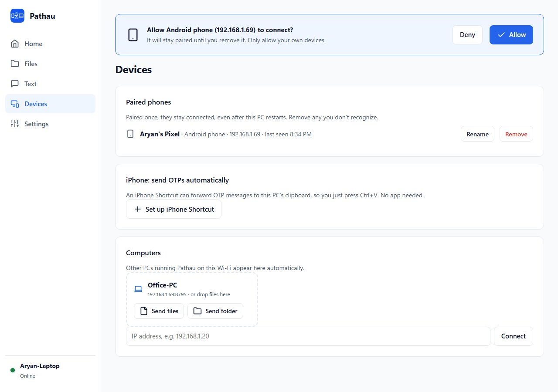Screen dimensions: 558x392
Task: Click the Aryan-Laptop device name
Action: click(x=40, y=366)
